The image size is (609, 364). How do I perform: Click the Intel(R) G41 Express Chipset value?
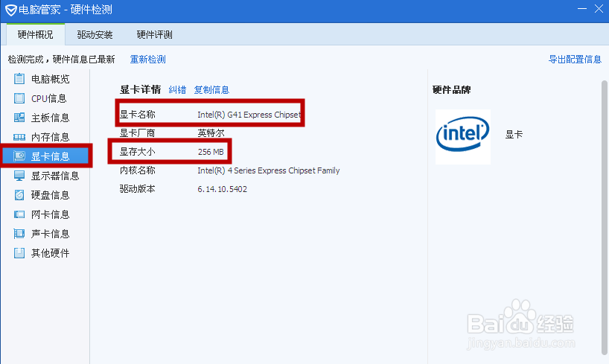249,115
